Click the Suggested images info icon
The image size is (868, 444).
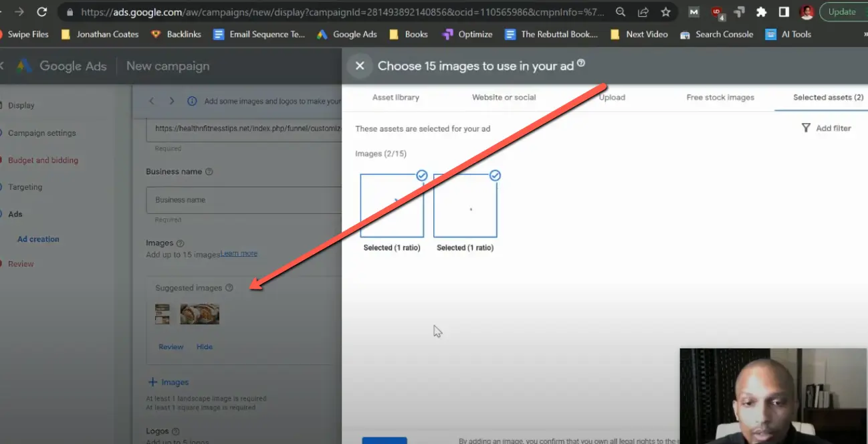230,288
